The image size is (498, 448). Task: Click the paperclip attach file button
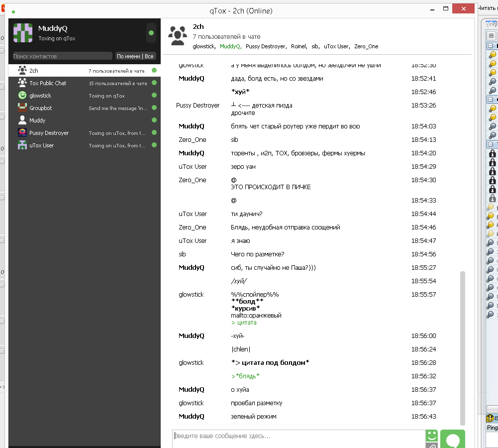[432, 446]
